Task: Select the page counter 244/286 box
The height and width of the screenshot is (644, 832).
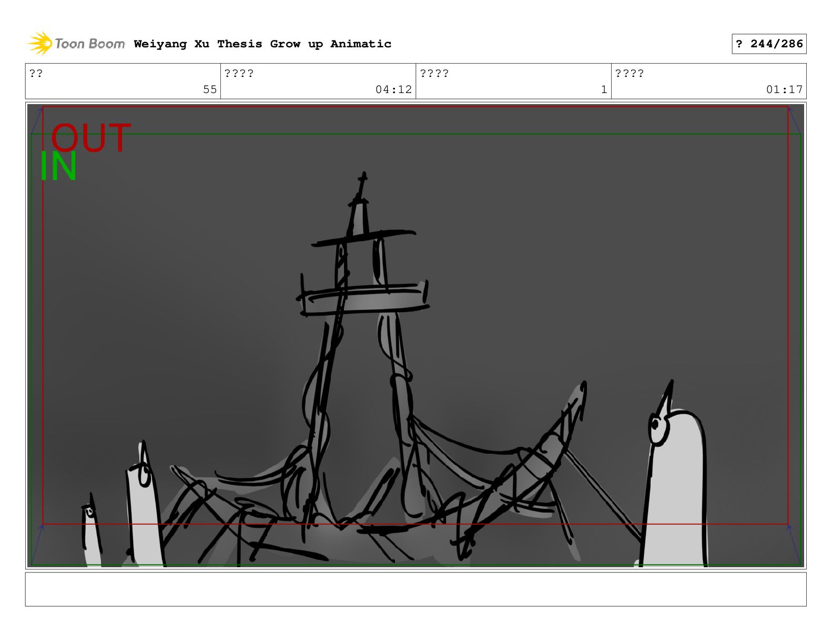Action: (769, 44)
